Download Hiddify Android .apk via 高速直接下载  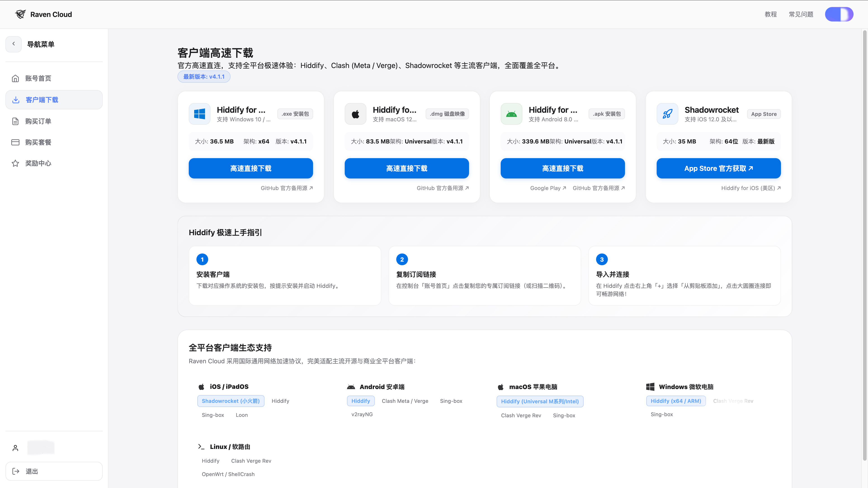click(563, 168)
